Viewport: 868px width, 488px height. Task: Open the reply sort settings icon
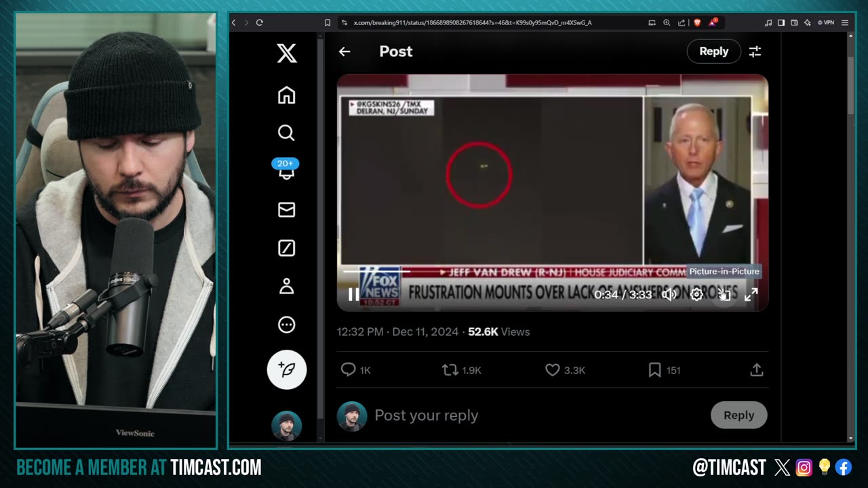[x=755, y=52]
